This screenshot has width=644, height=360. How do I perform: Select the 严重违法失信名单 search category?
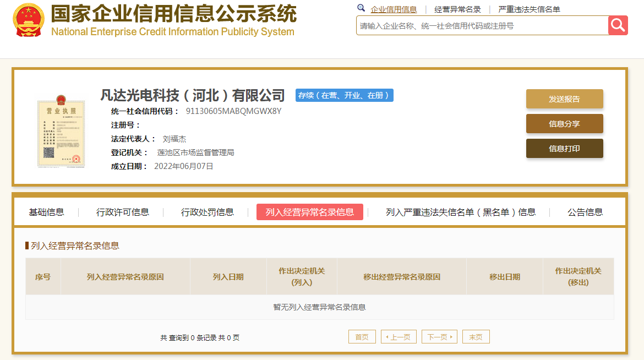[529, 9]
